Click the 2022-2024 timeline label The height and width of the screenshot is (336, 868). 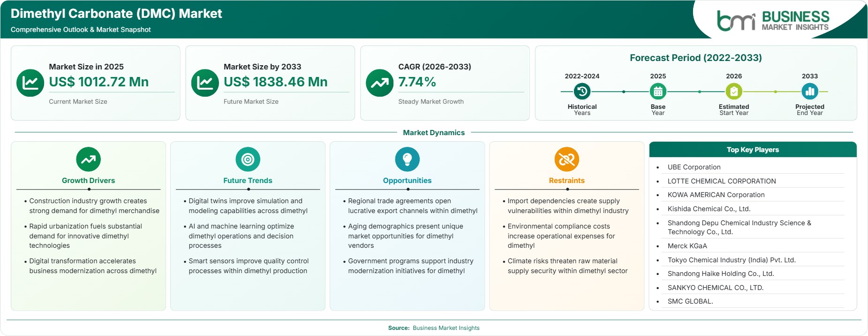pyautogui.click(x=582, y=76)
